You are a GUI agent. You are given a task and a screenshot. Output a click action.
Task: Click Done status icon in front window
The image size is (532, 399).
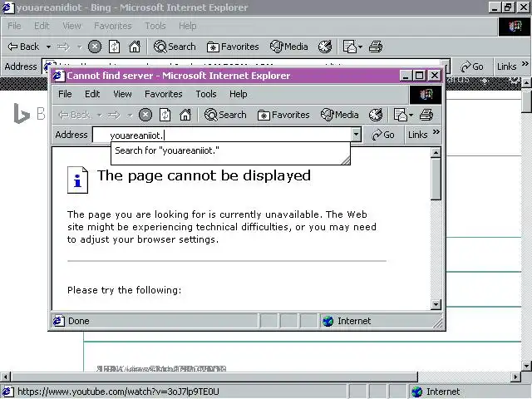(x=58, y=321)
